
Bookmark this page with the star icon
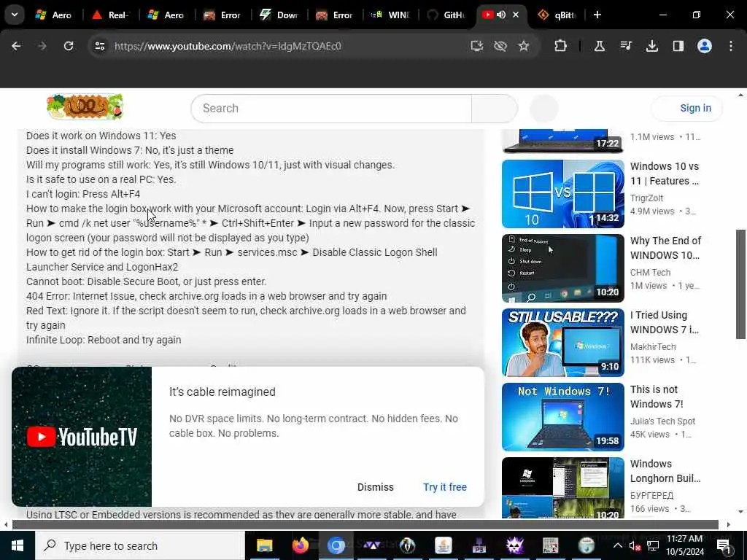tap(524, 46)
